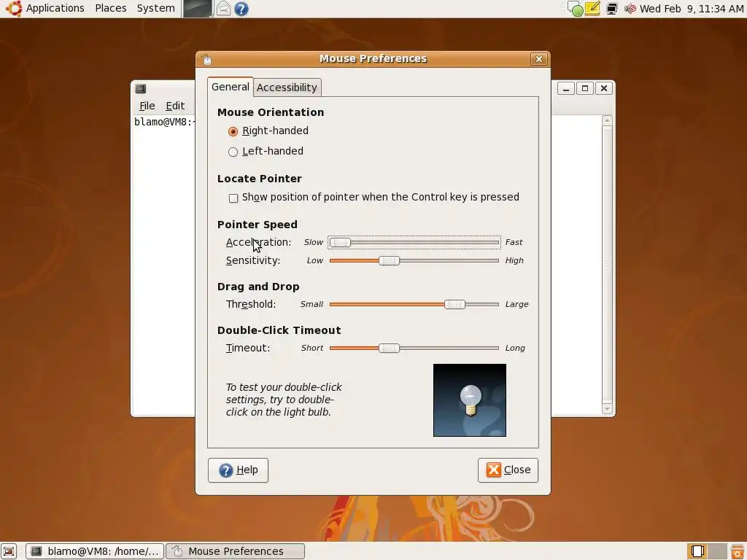Screen dimensions: 747x560
Task: Open the terminal File menu
Action: click(x=147, y=106)
